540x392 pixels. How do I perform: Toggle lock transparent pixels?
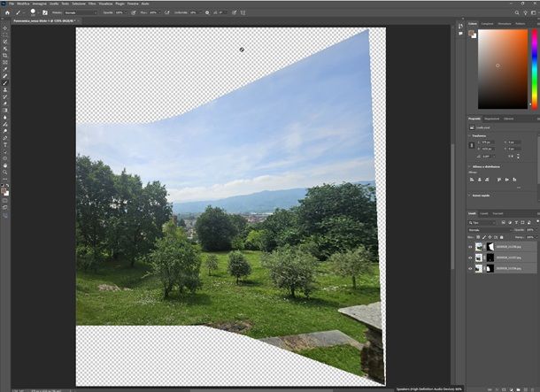point(478,237)
